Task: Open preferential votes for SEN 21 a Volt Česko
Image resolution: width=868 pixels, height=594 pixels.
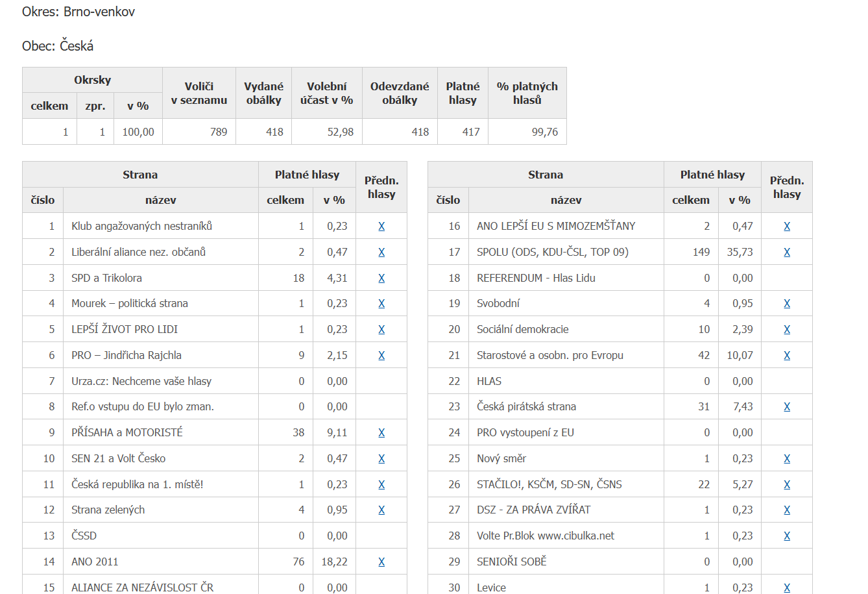Action: [x=381, y=458]
